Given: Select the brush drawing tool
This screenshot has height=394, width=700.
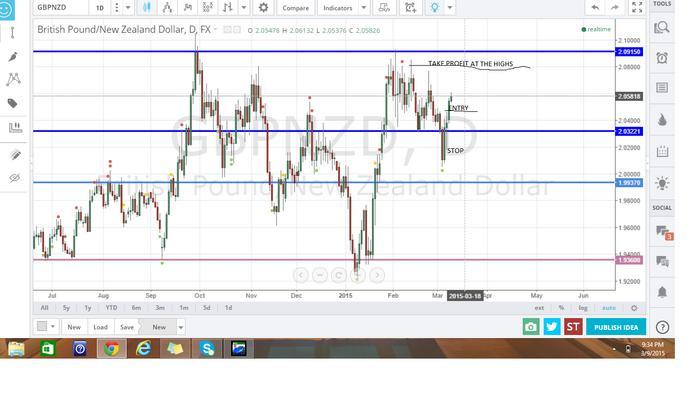Looking at the screenshot, I should 13,57.
